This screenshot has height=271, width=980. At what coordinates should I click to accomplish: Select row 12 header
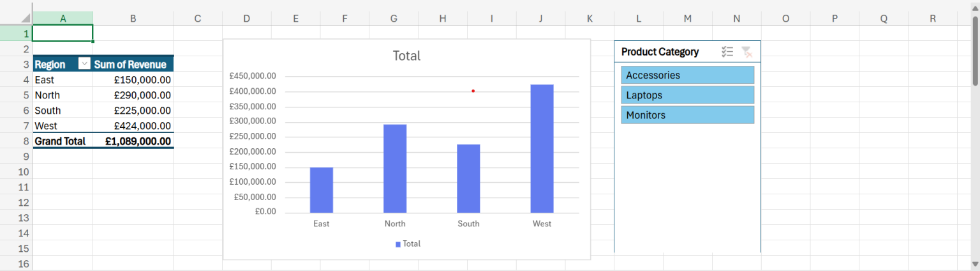tap(16, 203)
